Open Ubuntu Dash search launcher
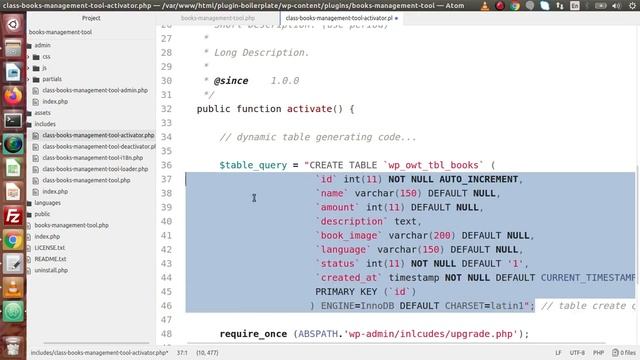 pyautogui.click(x=13, y=24)
